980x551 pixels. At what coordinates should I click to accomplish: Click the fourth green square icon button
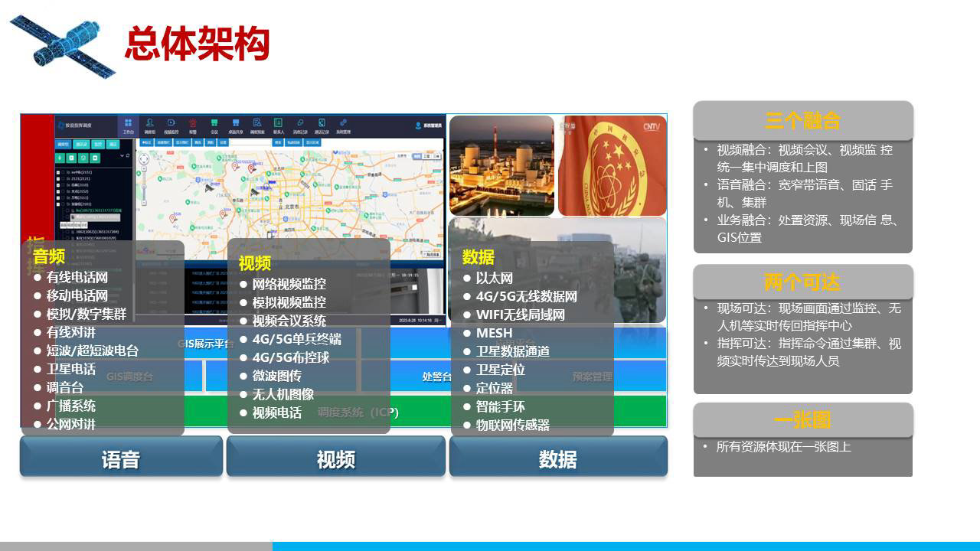click(95, 158)
